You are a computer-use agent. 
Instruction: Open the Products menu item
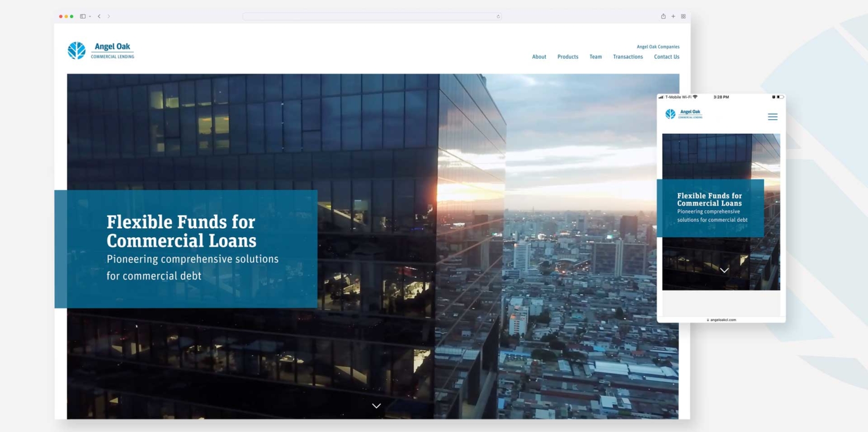pyautogui.click(x=567, y=57)
